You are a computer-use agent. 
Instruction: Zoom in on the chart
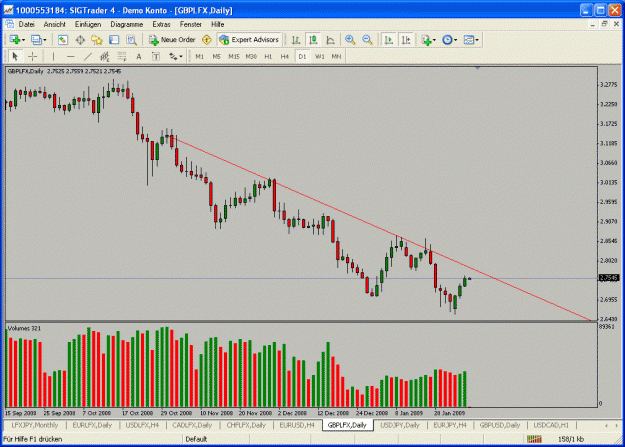(350, 40)
